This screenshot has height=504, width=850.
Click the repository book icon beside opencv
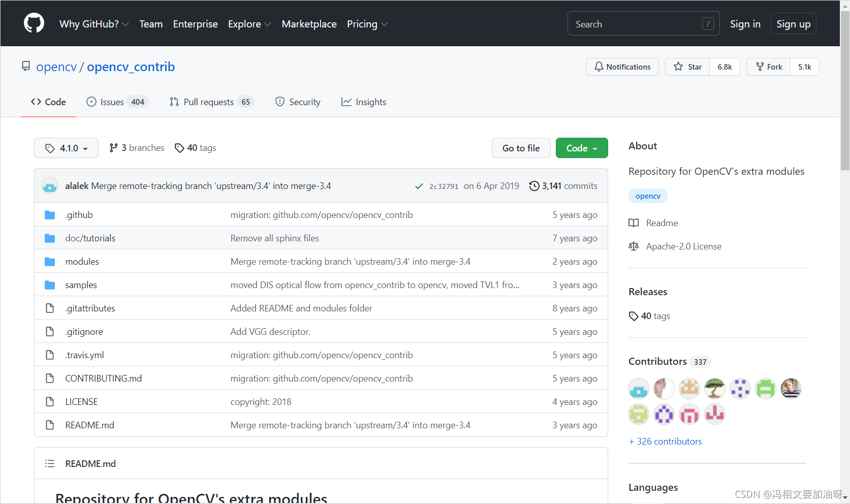click(x=26, y=67)
